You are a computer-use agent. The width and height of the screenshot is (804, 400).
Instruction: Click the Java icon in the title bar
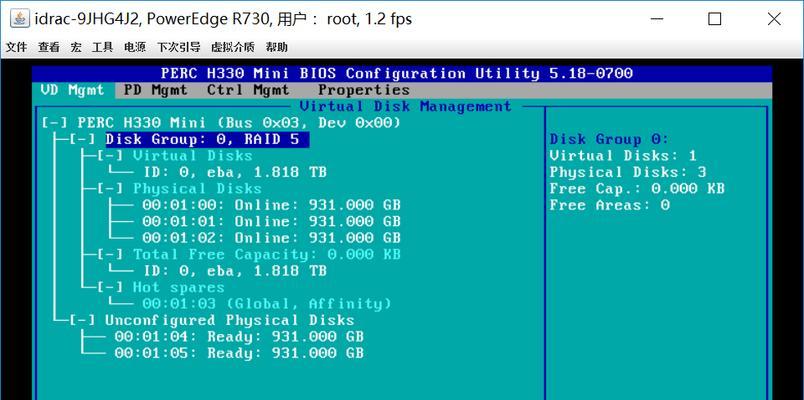19,19
